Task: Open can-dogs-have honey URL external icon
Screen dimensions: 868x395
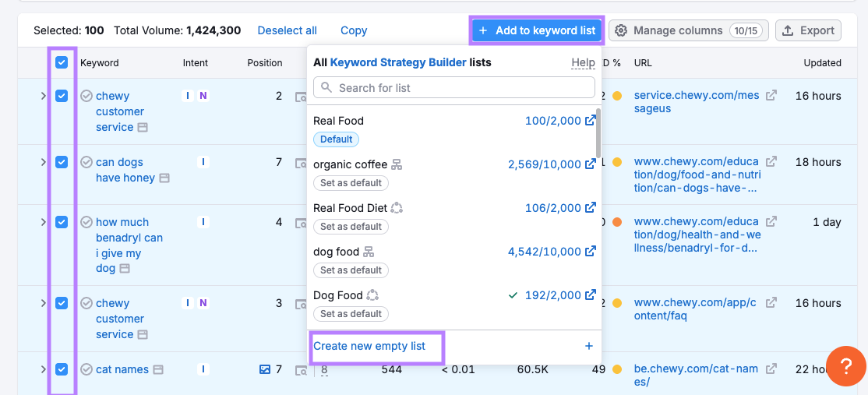Action: [x=771, y=161]
